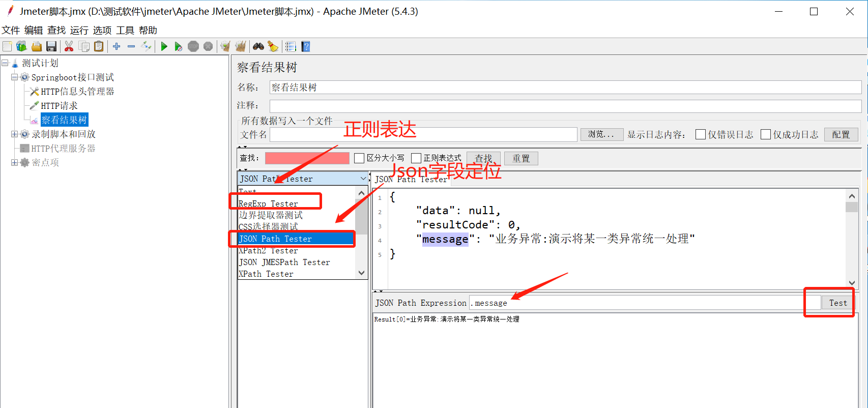Click JSON response pane scroll-down arrow
Viewport: 868px width, 408px height.
tap(852, 283)
